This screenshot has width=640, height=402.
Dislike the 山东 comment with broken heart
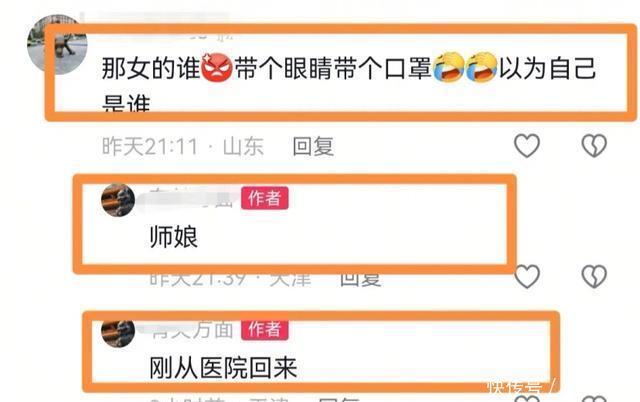coord(594,145)
